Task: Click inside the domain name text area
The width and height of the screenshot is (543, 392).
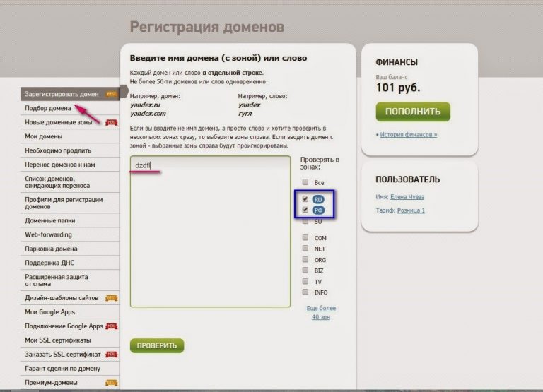Action: tap(210, 233)
